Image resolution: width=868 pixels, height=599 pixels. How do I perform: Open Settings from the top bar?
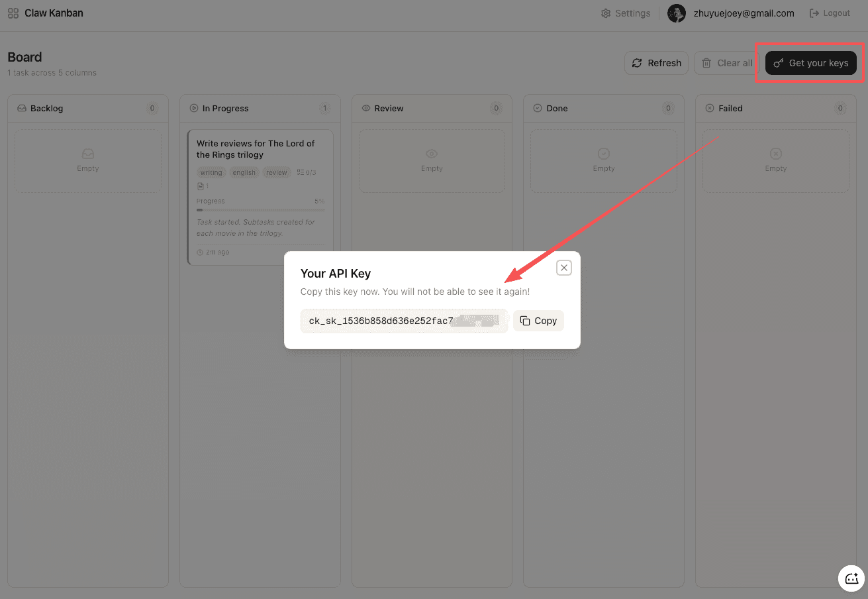click(x=626, y=13)
